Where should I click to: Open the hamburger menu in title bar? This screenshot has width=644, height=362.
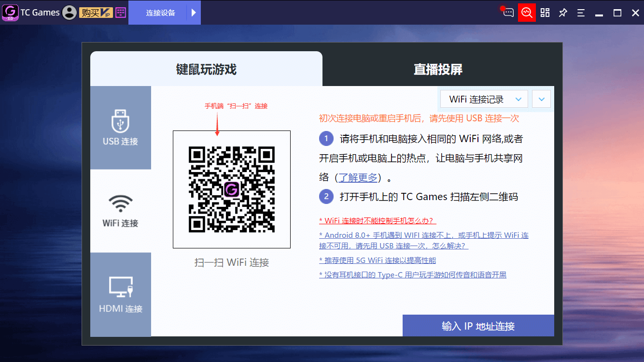point(581,13)
